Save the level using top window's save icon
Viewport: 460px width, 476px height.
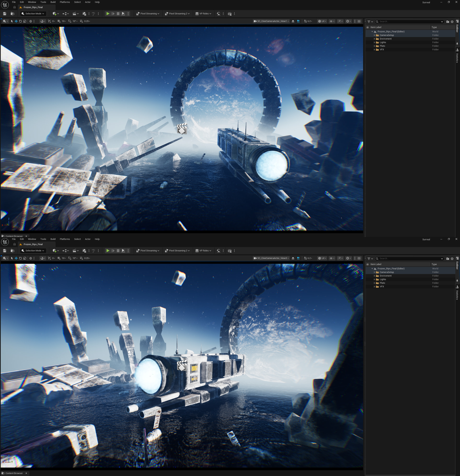[x=5, y=14]
